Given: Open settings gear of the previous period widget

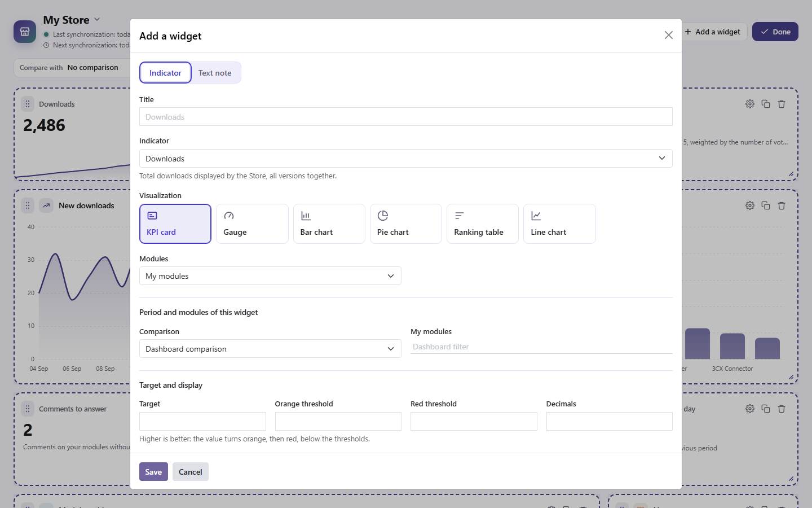Looking at the screenshot, I should [x=750, y=409].
